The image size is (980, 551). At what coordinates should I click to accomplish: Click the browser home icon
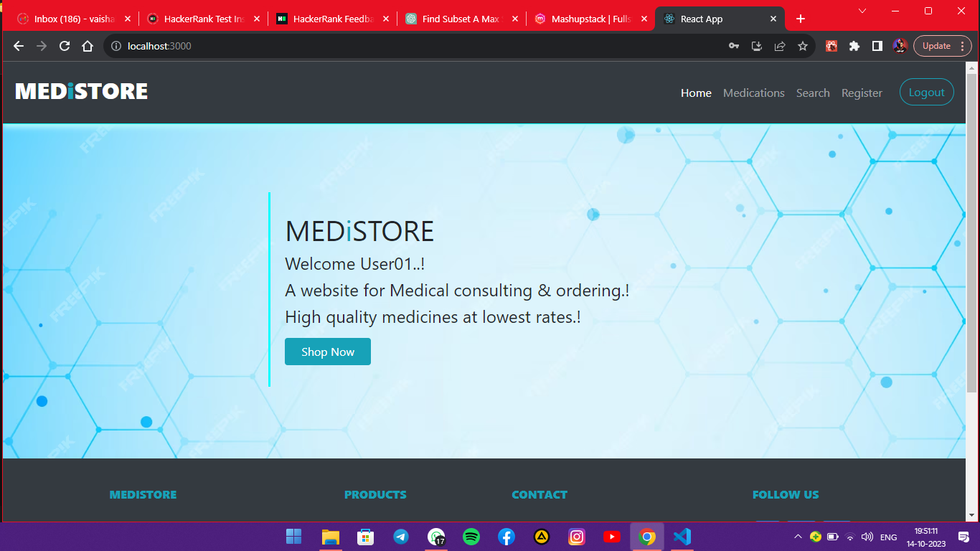pos(88,46)
